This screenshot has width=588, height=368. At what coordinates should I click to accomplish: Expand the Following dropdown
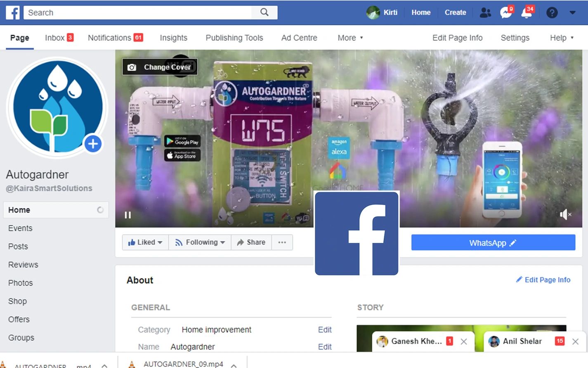(x=200, y=242)
